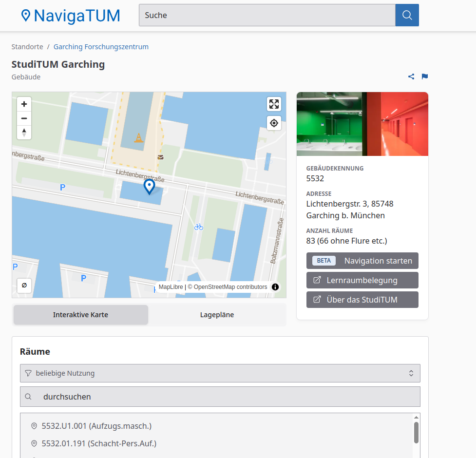
Task: Zoom out on the map
Action: tap(24, 118)
